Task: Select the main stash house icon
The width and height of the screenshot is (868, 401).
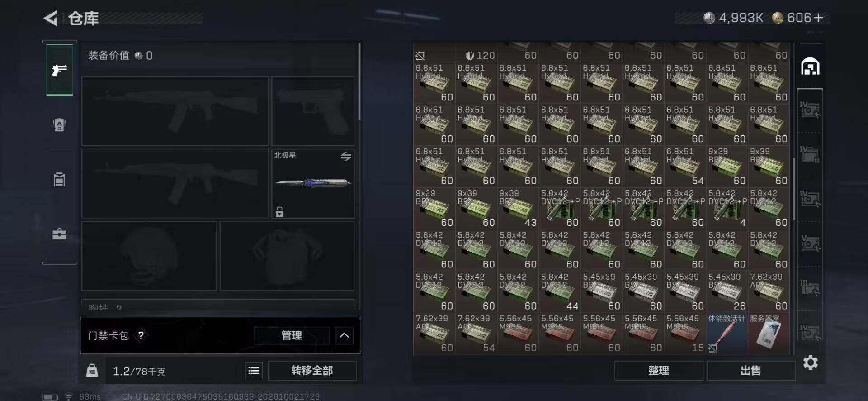Action: click(x=810, y=67)
